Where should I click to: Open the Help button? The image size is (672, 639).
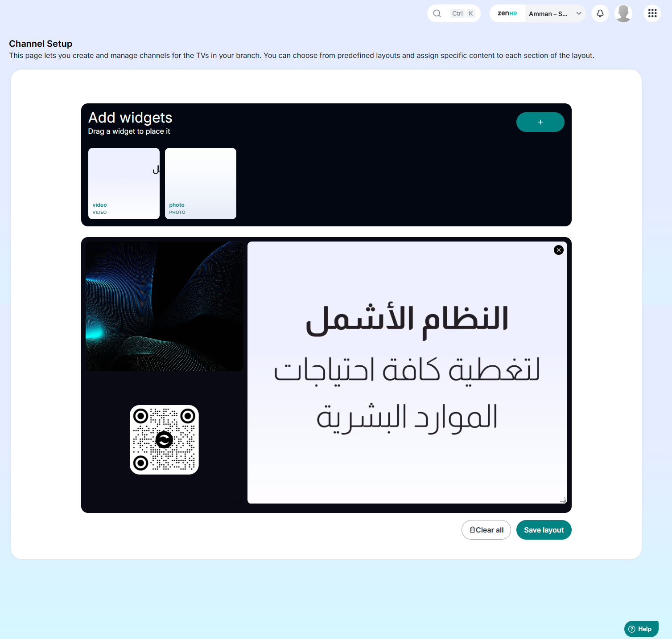click(641, 629)
